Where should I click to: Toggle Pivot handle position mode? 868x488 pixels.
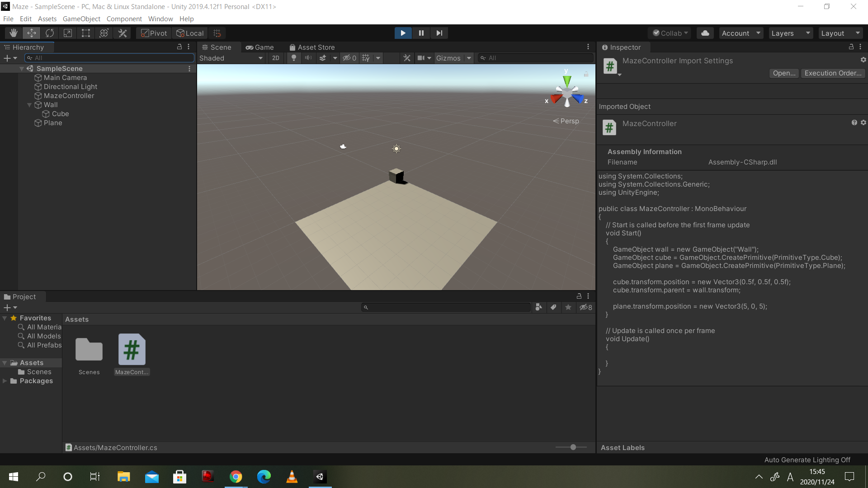tap(153, 33)
